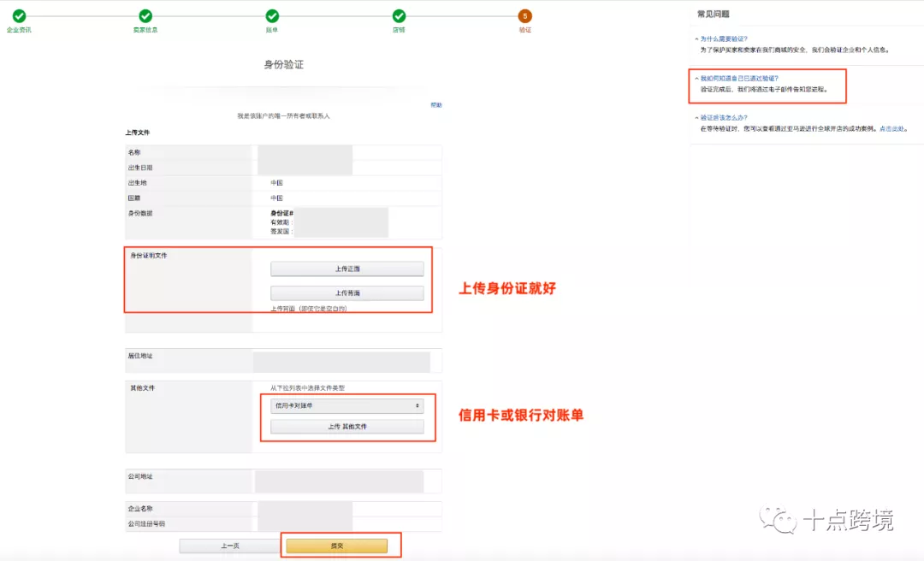Click the 上传 其他文件 button
Image resolution: width=924 pixels, height=561 pixels.
point(347,427)
